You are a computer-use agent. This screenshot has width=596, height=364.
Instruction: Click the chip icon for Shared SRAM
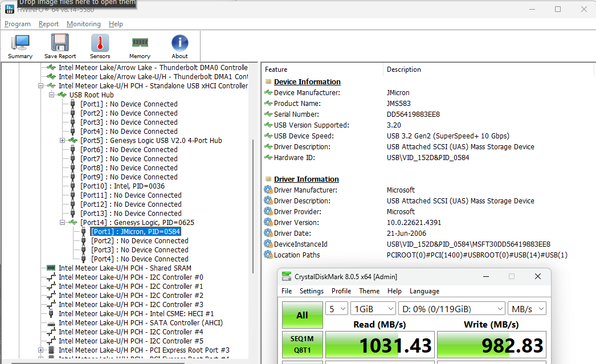[x=51, y=268]
